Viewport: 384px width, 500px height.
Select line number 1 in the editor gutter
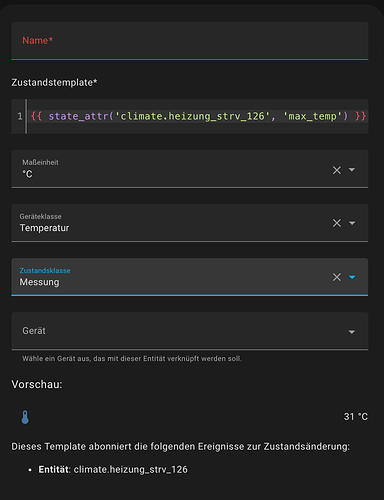(x=20, y=116)
